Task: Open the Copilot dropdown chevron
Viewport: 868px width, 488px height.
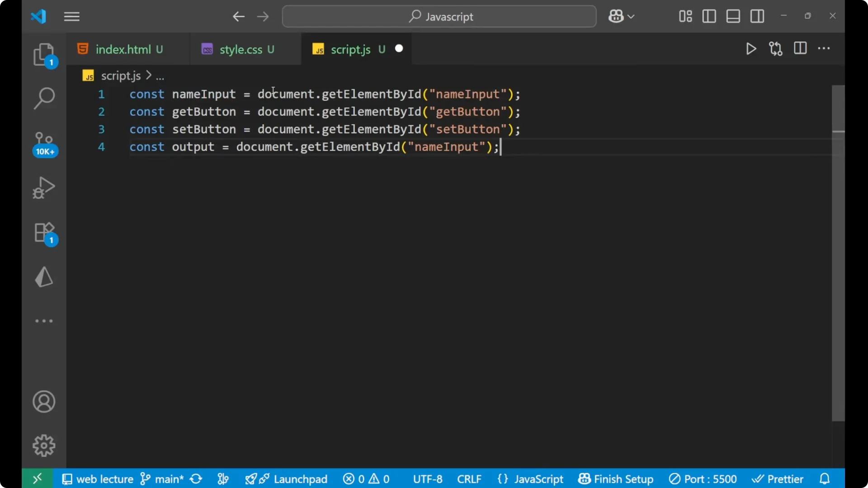Action: (632, 16)
